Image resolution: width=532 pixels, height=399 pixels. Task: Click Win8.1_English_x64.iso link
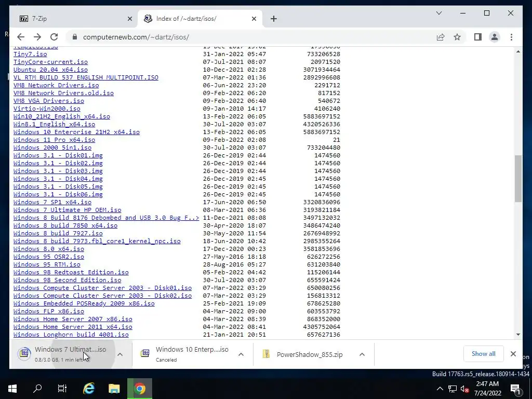(54, 124)
